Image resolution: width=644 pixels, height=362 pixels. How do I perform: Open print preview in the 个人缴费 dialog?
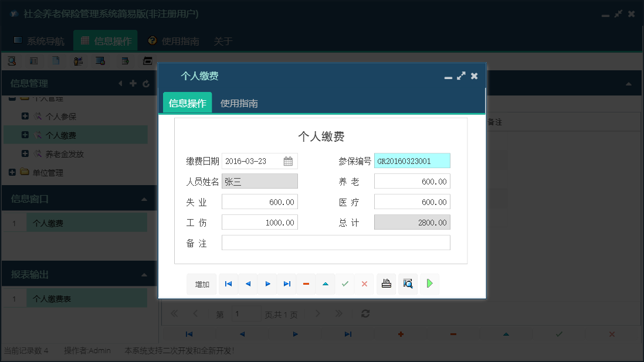pyautogui.click(x=408, y=284)
